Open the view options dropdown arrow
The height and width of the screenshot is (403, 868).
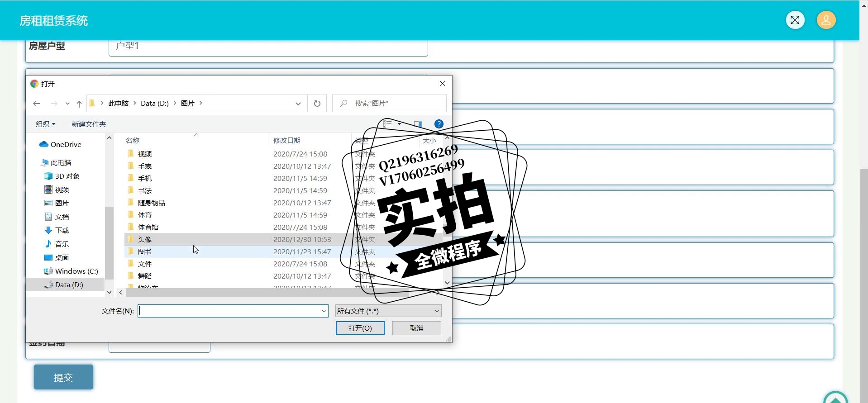tap(399, 124)
